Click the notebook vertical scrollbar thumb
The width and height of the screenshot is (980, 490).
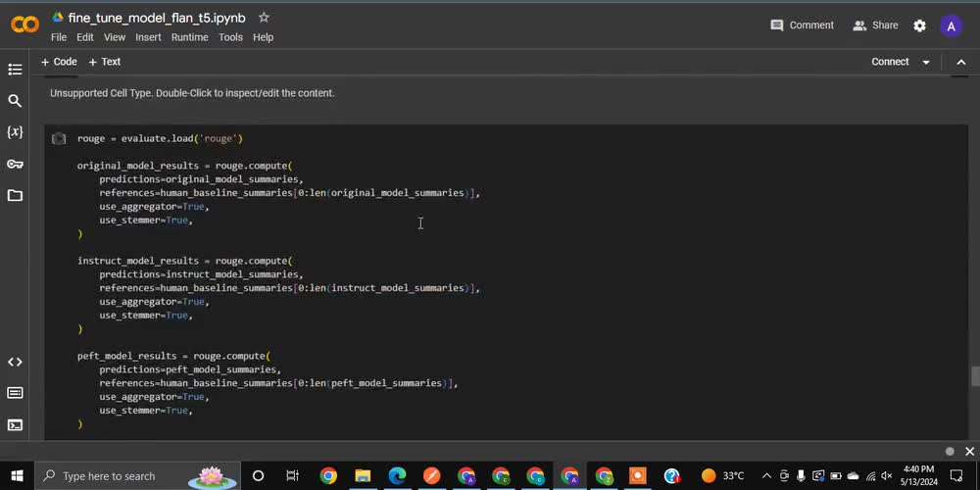point(974,377)
